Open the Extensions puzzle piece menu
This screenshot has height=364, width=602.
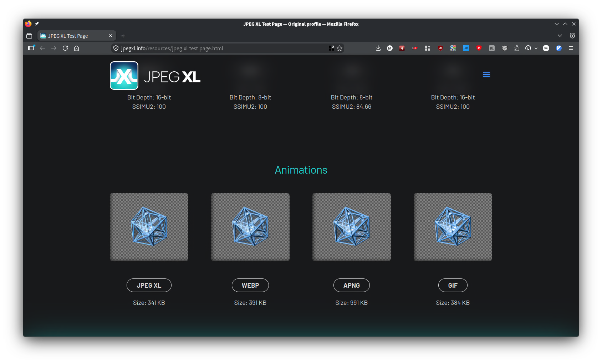517,48
